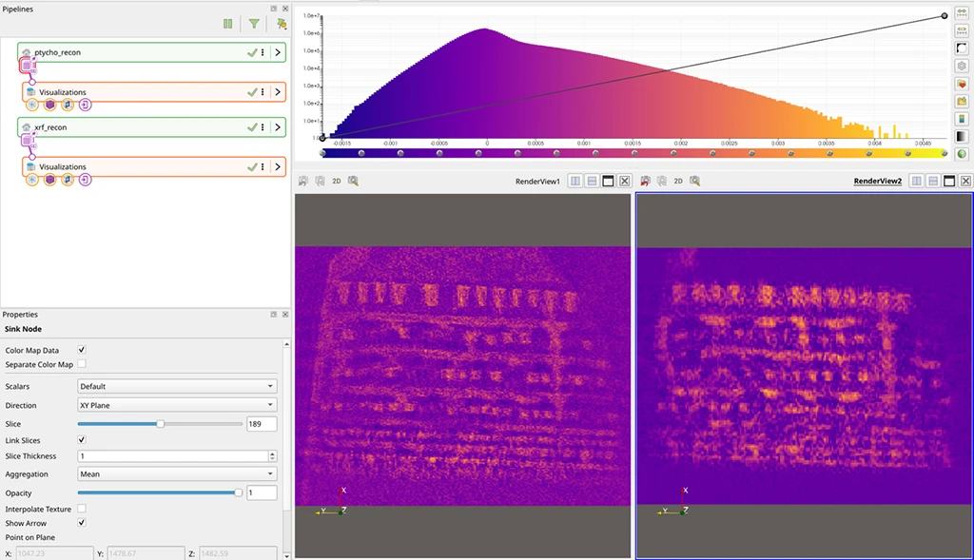Viewport: 974px width, 560px height.
Task: Open the Direction dropdown set to XY Plane
Action: 177,405
